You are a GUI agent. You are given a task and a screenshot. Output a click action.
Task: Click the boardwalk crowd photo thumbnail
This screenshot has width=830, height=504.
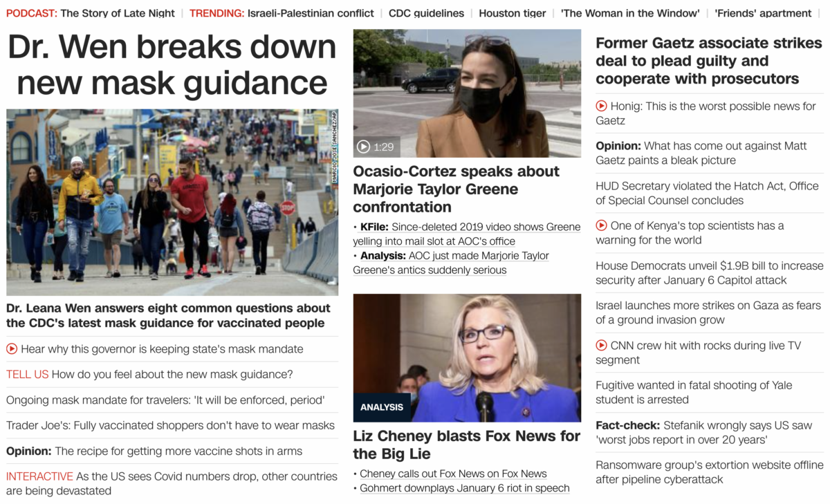tap(172, 203)
